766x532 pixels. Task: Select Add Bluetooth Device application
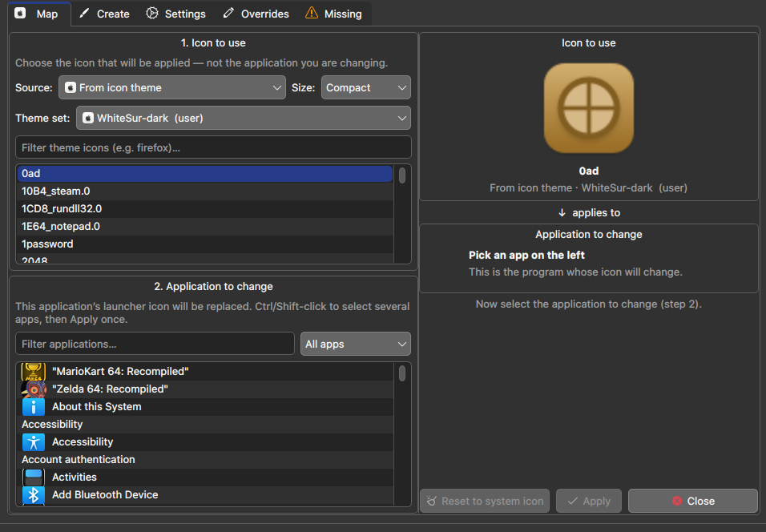pos(205,494)
